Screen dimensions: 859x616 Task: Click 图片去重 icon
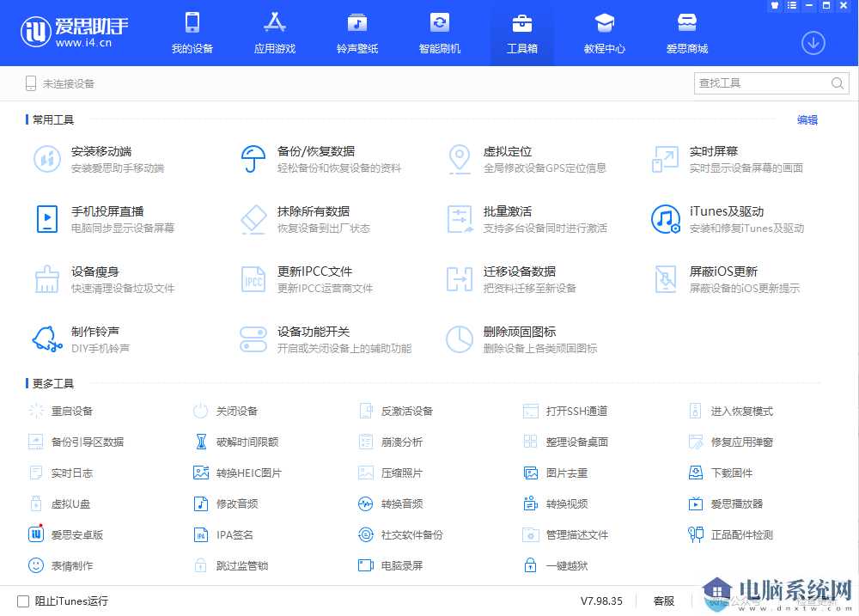(x=531, y=473)
